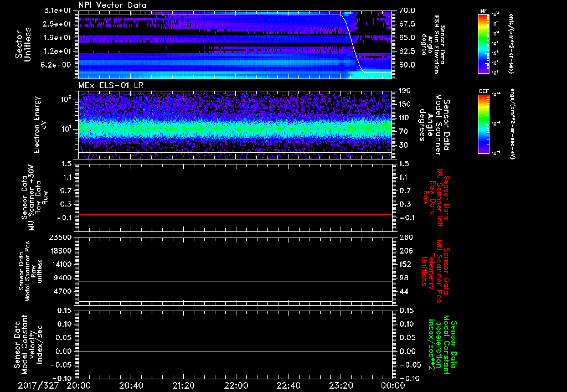Image resolution: width=567 pixels, height=392 pixels.
Task: Click the 21:20 time axis label
Action: (x=183, y=386)
